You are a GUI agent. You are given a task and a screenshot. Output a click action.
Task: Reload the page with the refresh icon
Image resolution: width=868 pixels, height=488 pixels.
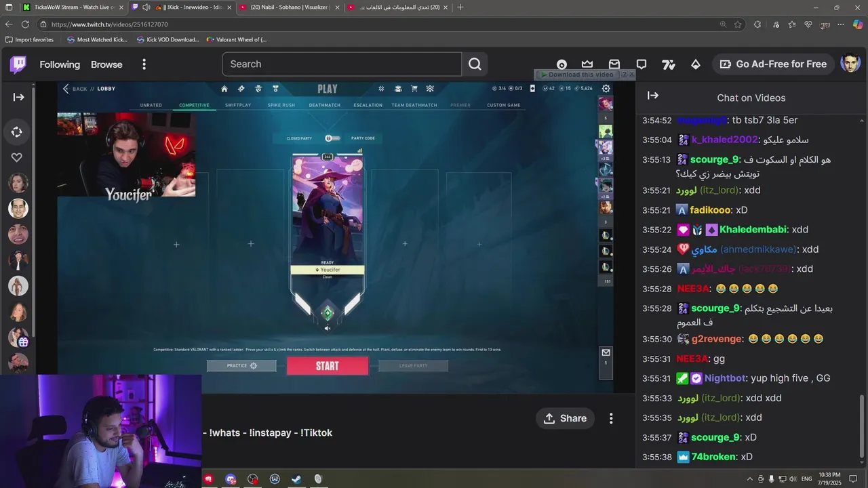[25, 24]
